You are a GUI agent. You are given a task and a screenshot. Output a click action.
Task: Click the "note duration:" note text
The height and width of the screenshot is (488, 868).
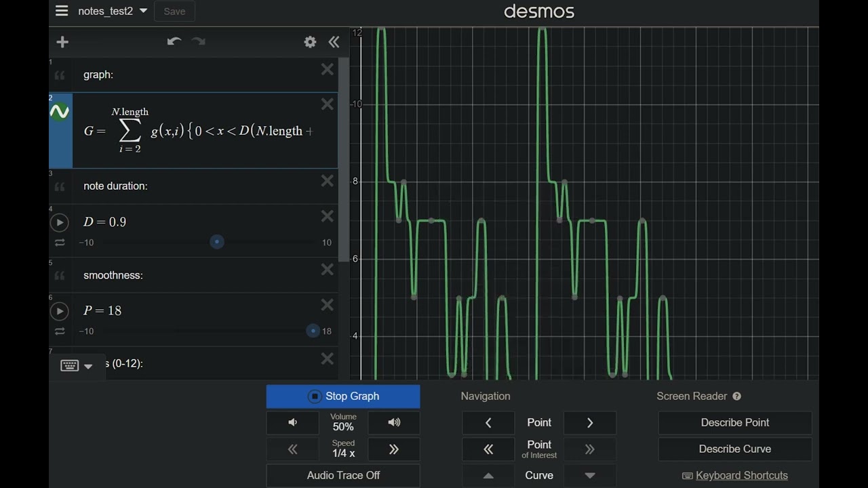[x=115, y=186]
